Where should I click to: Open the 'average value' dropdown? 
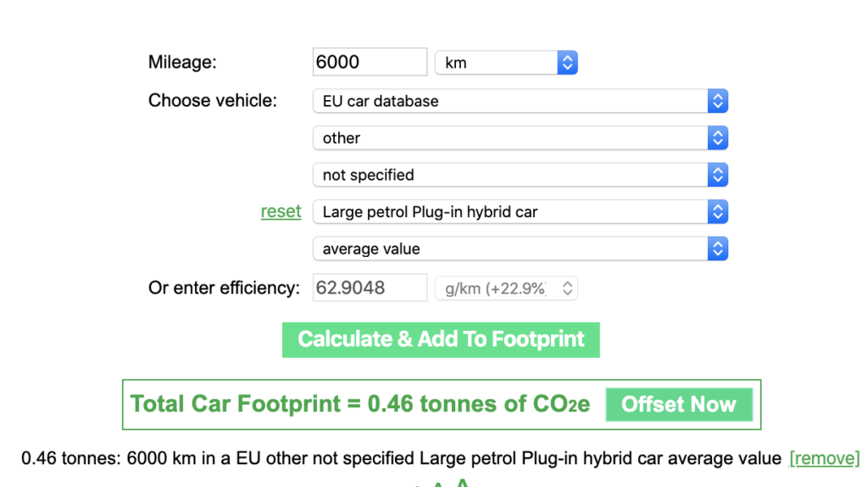tap(520, 249)
